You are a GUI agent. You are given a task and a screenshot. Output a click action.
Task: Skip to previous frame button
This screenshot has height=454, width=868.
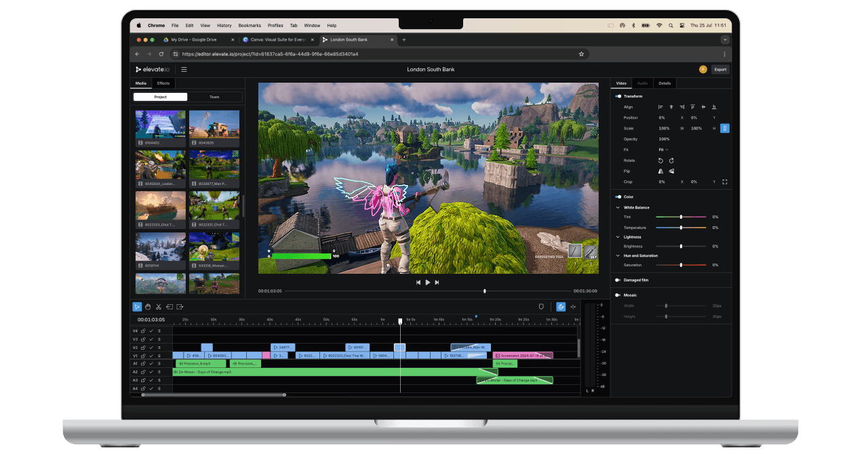[x=418, y=282]
